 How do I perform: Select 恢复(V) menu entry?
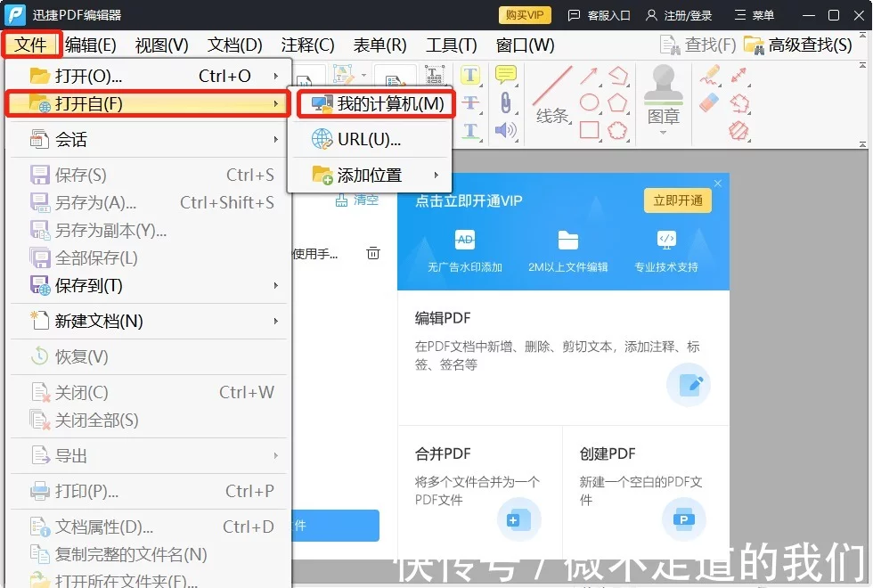[148, 356]
